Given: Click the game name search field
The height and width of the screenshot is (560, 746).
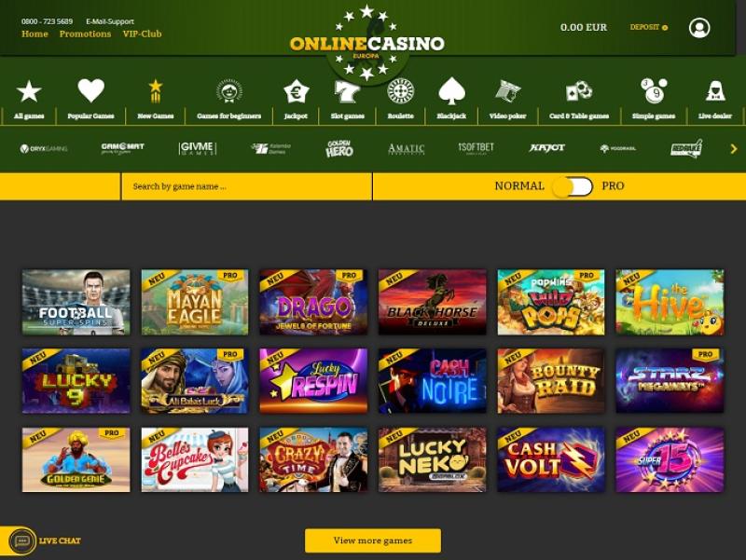Looking at the screenshot, I should point(247,186).
